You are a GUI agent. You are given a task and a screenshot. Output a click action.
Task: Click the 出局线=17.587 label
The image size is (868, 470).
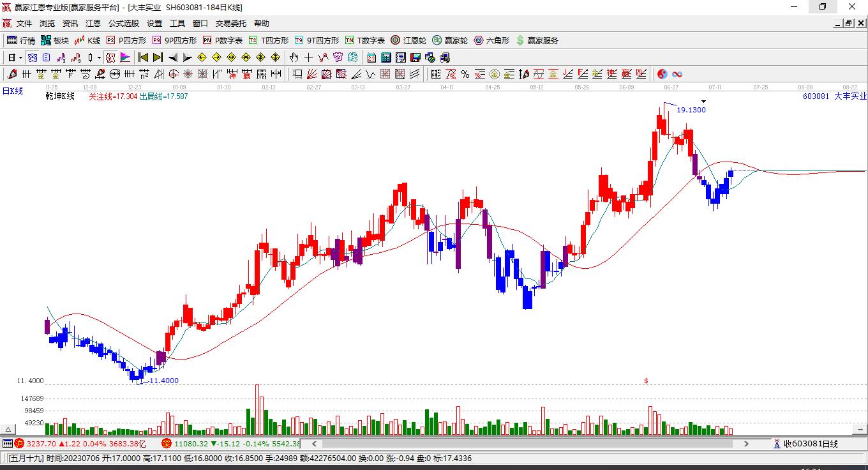[x=163, y=96]
